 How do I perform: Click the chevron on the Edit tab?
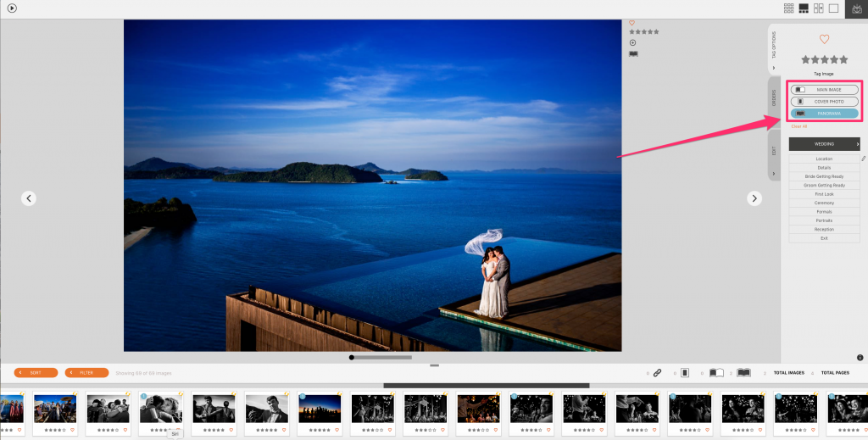point(774,174)
